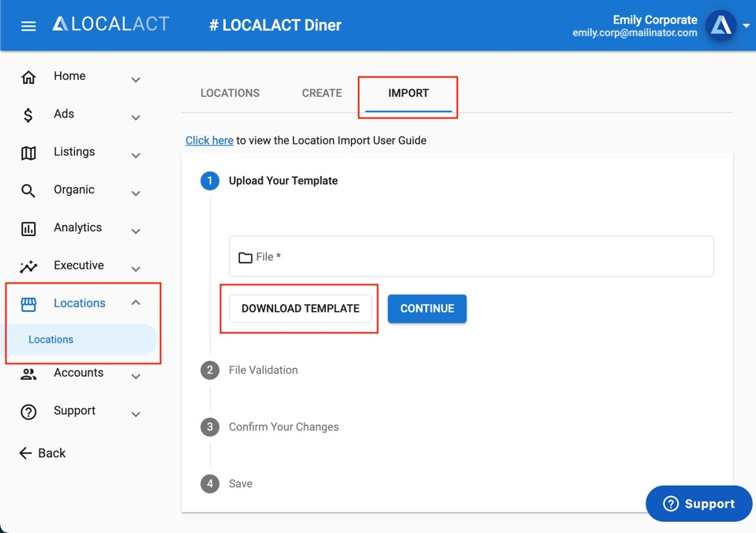Click the Accounts people icon

tap(28, 373)
